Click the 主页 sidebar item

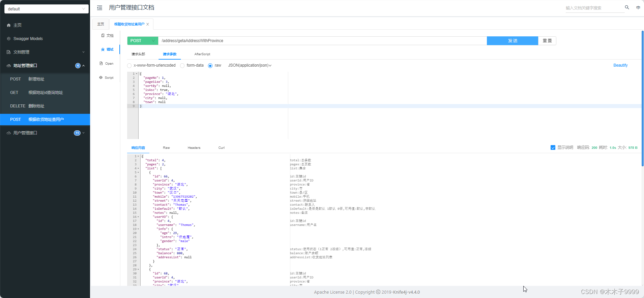tap(45, 25)
